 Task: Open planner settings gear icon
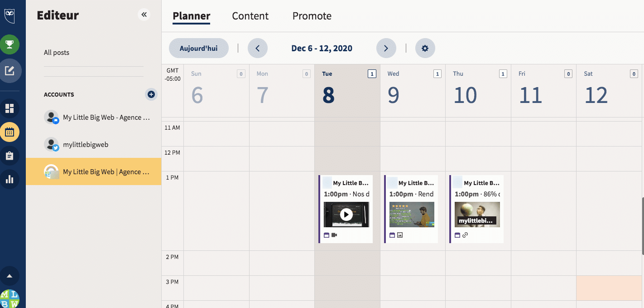pyautogui.click(x=425, y=48)
